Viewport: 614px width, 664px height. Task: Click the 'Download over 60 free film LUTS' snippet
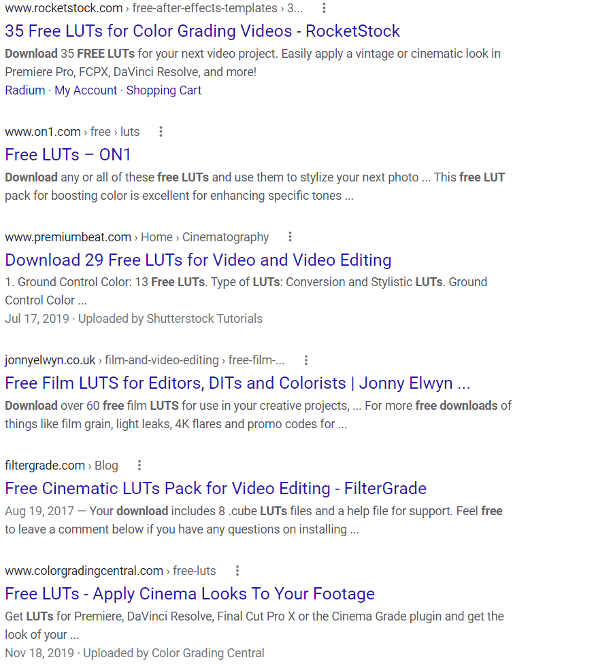[x=258, y=415]
